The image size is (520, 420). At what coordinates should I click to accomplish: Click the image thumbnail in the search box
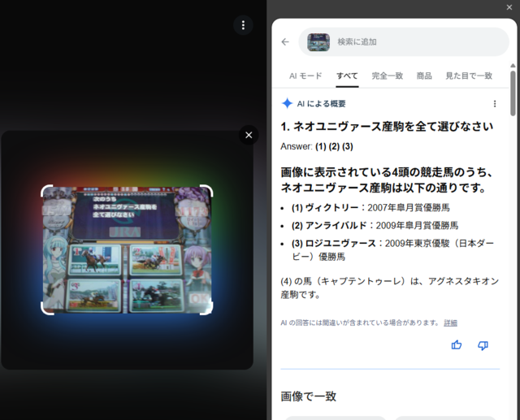point(318,41)
